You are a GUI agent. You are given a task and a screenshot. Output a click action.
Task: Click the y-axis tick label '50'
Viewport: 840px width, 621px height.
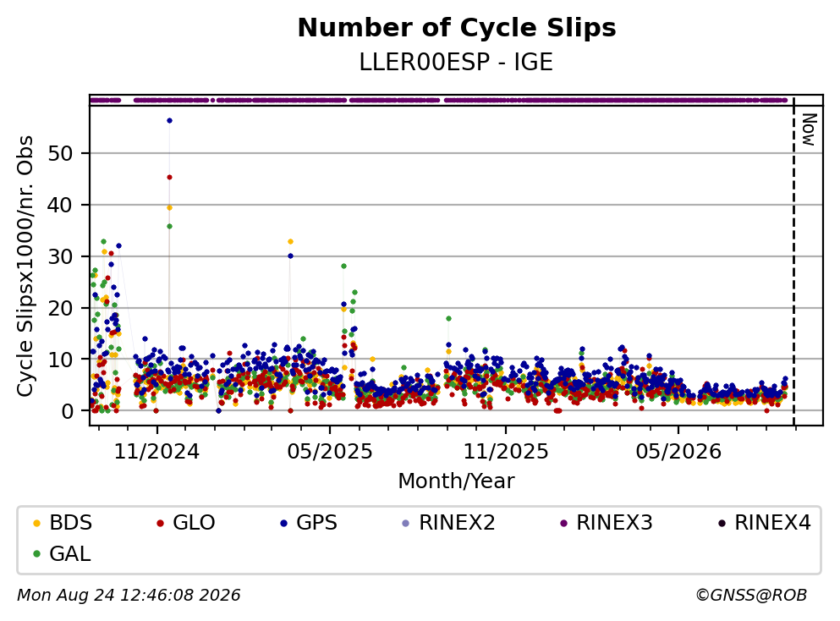point(60,154)
